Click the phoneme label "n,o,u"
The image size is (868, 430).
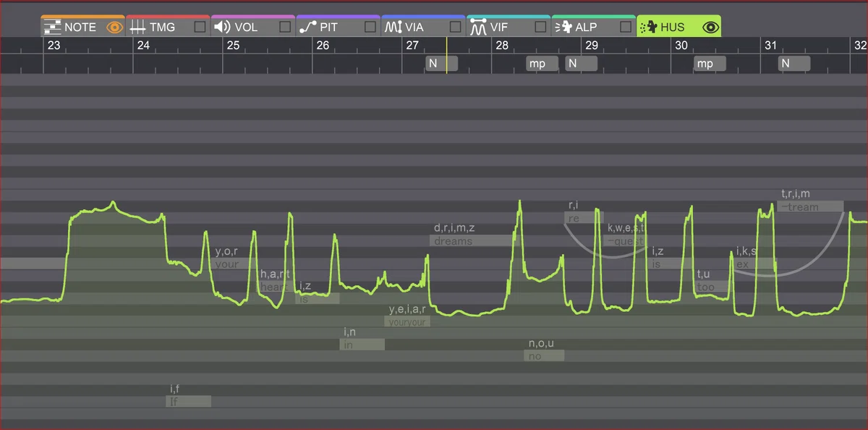[x=541, y=343]
